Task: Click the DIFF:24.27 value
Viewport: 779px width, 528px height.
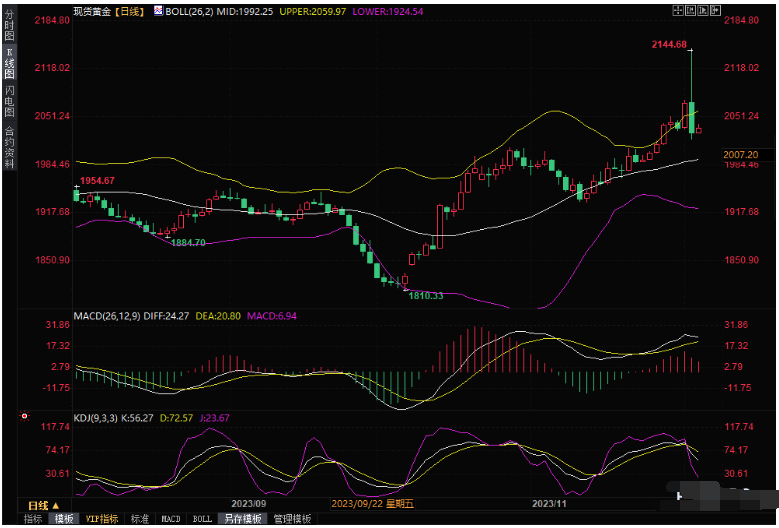Action: tap(166, 315)
